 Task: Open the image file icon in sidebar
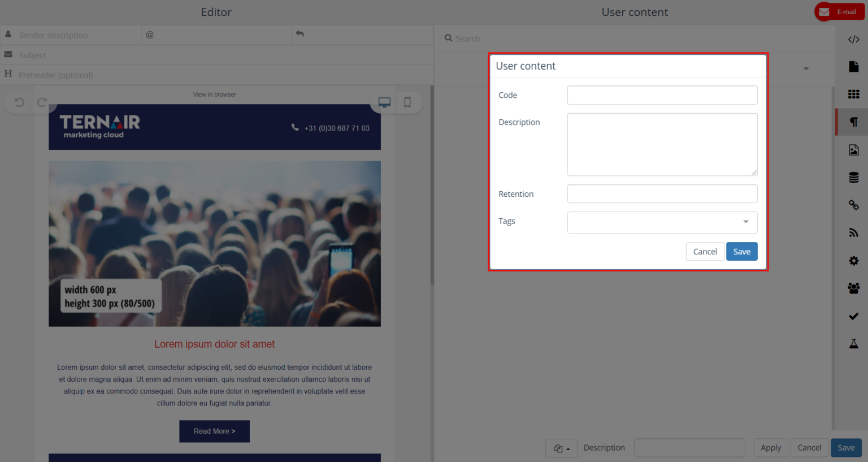click(x=853, y=150)
